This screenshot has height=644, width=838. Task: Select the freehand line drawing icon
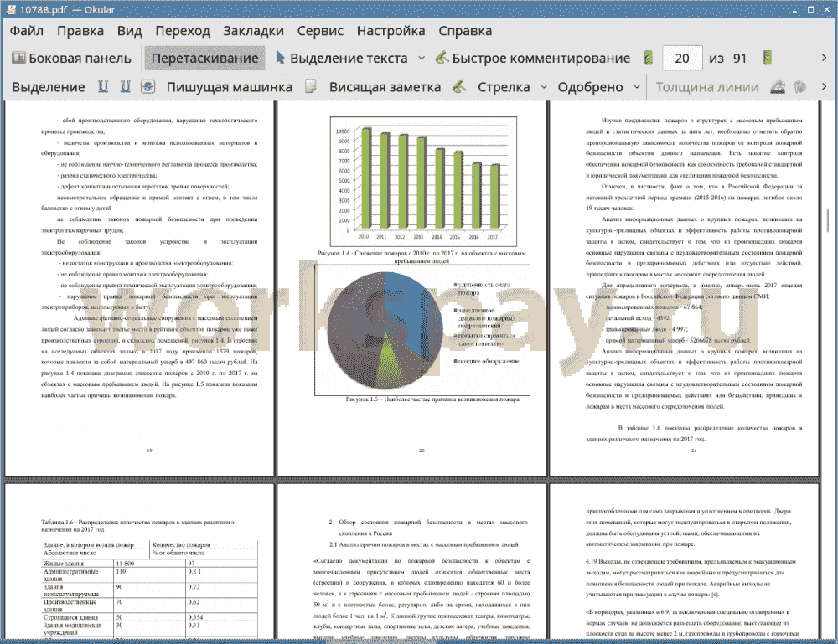click(x=459, y=86)
